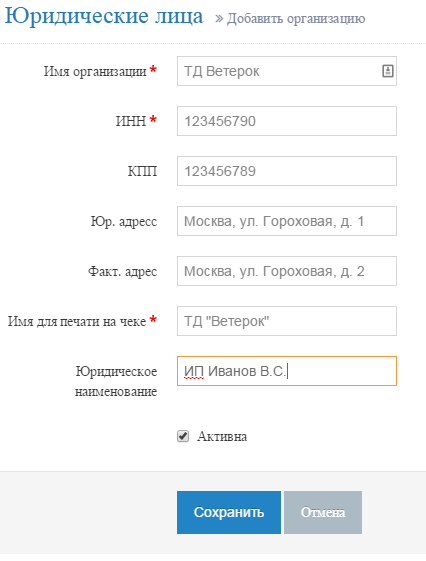Focus the КПП input field
The image size is (426, 561).
coord(287,171)
